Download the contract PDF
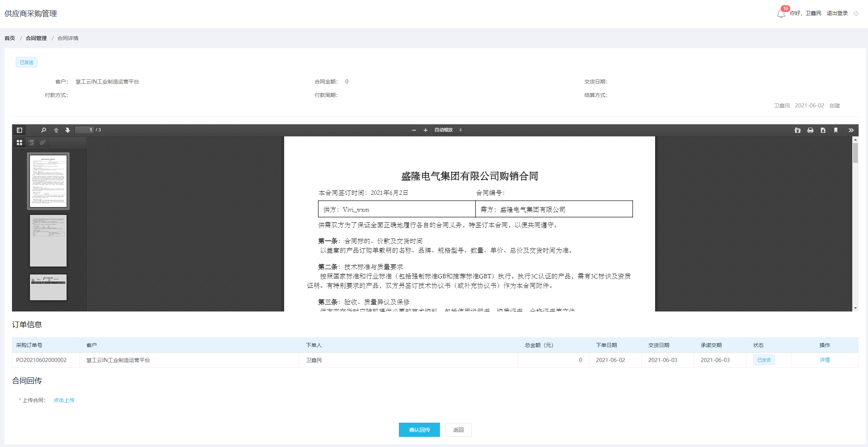This screenshot has height=447, width=868. (823, 130)
